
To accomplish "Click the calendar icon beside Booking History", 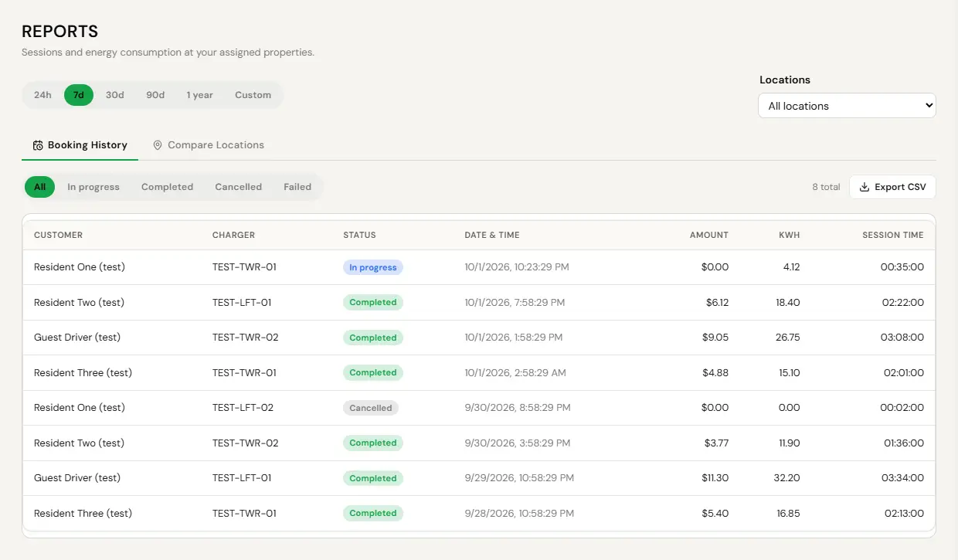I will [x=38, y=145].
